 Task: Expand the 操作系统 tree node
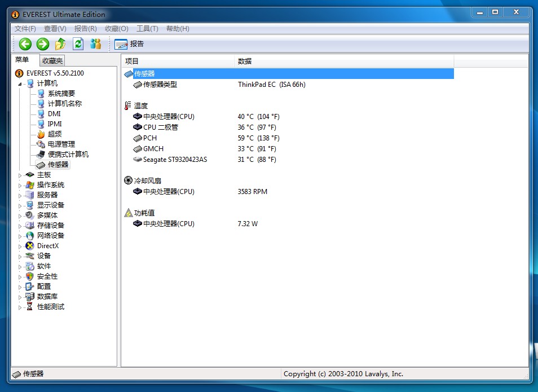pos(20,186)
